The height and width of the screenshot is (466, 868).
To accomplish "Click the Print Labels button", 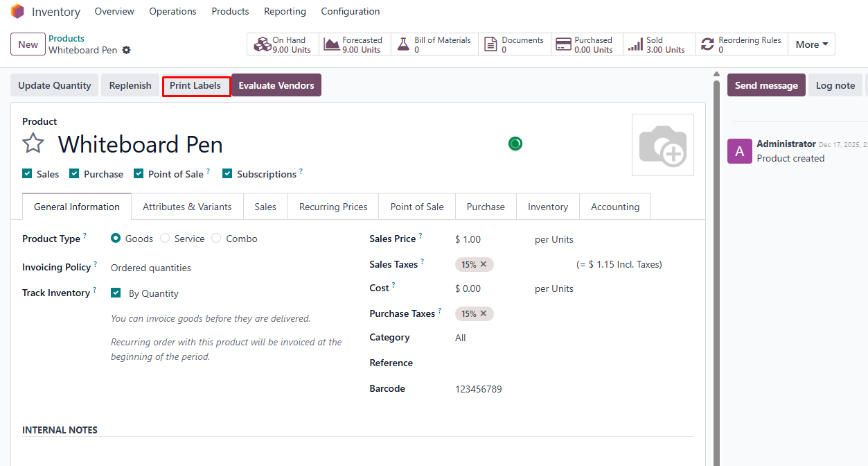I will [196, 86].
